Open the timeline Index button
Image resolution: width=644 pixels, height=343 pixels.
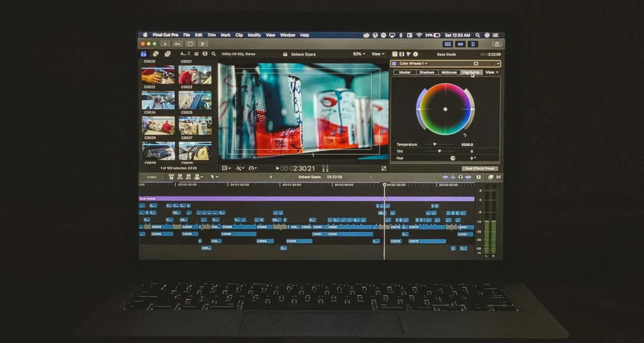[x=152, y=177]
